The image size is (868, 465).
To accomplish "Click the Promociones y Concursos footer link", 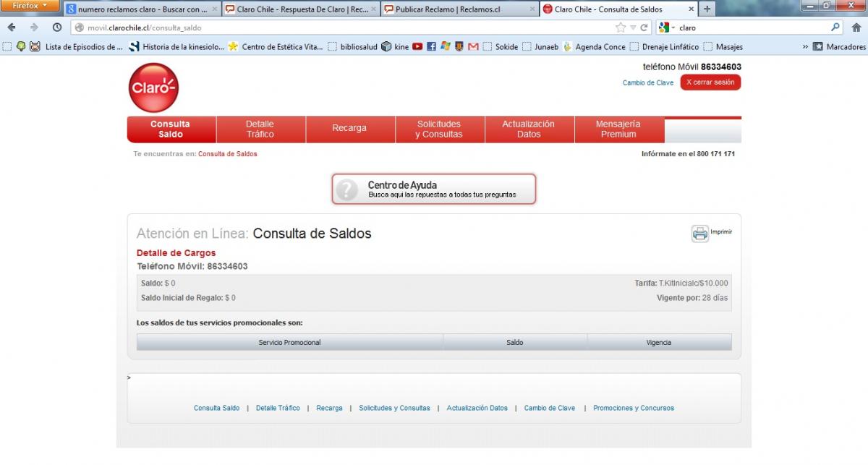I will [634, 409].
